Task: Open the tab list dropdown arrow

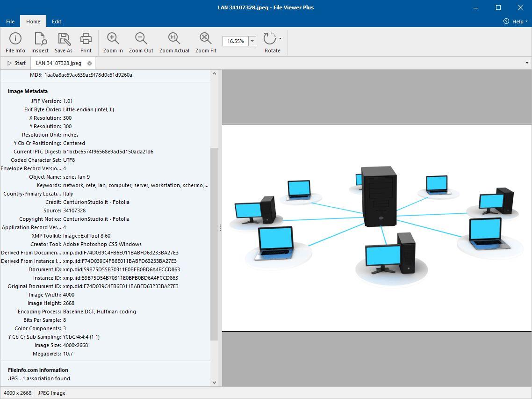Action: [527, 63]
